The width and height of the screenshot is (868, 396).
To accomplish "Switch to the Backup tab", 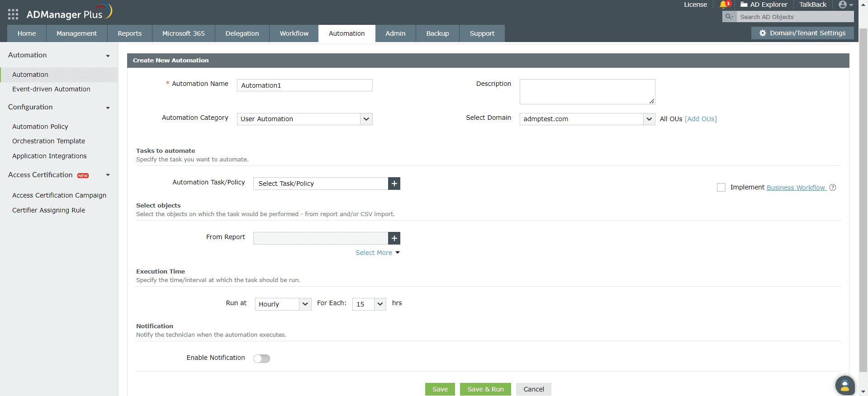I will [438, 33].
